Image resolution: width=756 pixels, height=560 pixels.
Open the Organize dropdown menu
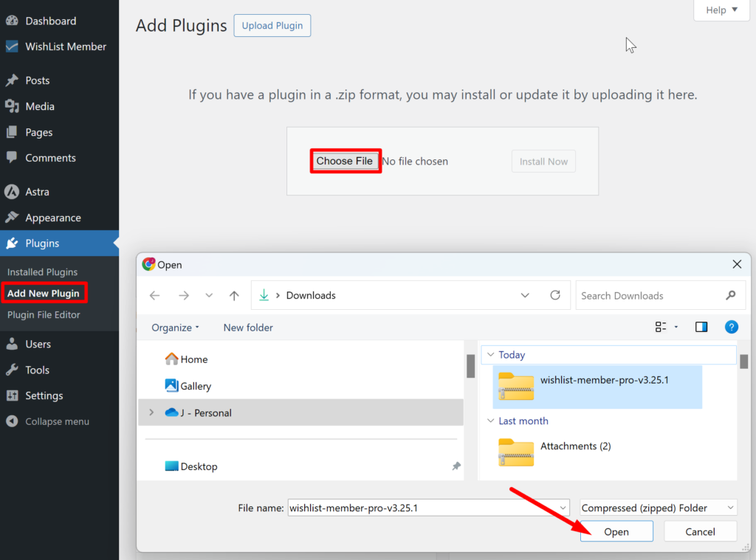(x=175, y=328)
